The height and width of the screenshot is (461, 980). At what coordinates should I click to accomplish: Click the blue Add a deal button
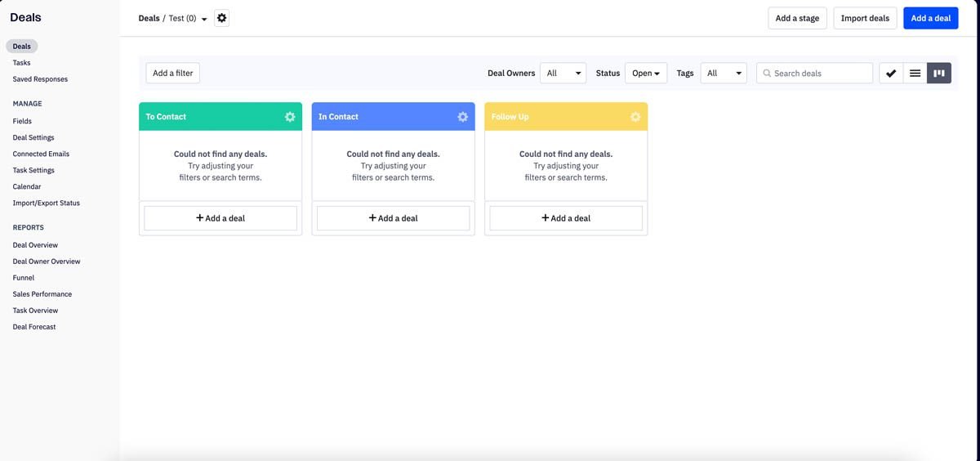[930, 18]
